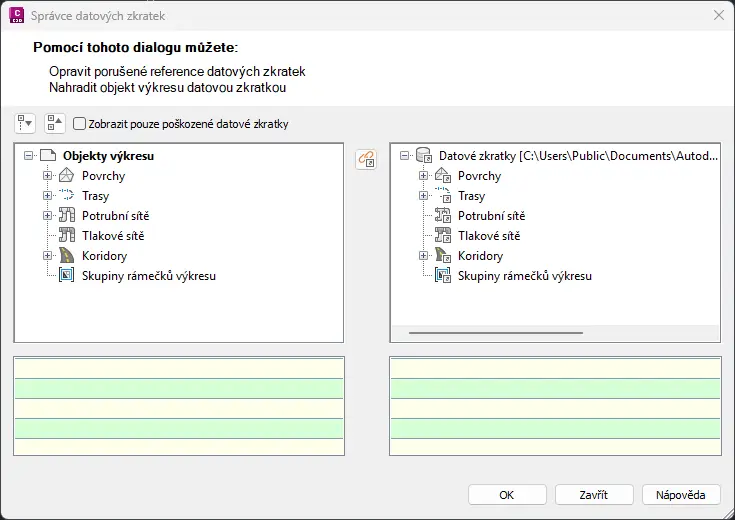Screen dimensions: 735x520
Task: Expand Trasy node in right tree
Action: (423, 196)
